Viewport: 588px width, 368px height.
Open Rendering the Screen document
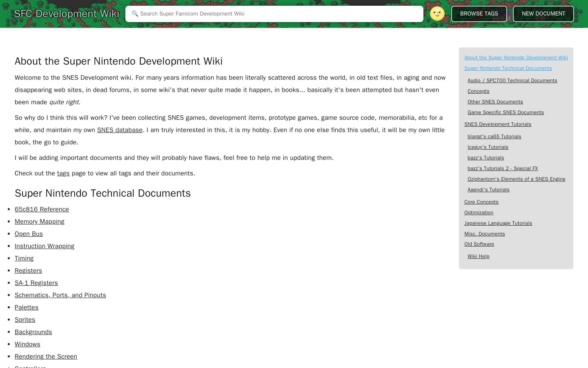(x=46, y=357)
